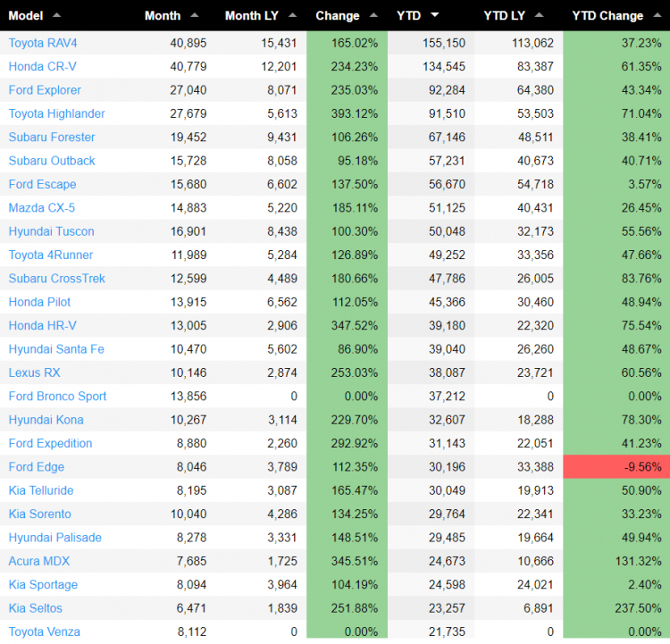670x644 pixels.
Task: Select Toyota RAV4 month value 40,895
Action: 188,43
